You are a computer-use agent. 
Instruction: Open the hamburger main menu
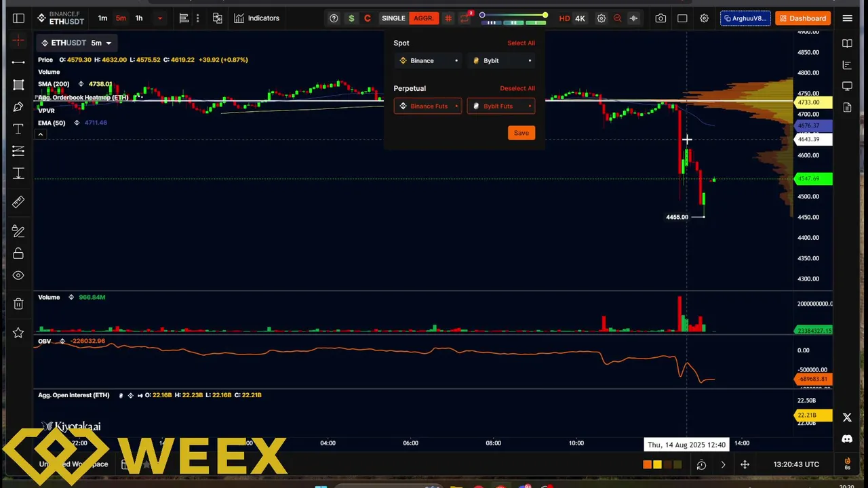tap(847, 18)
